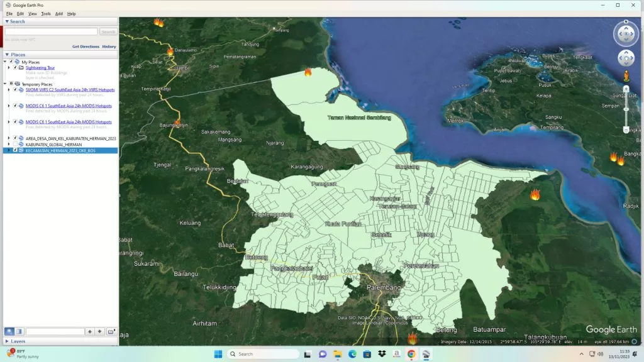Click the Places folder-view icon near search bar
This screenshot has height=362, width=644.
point(19,331)
